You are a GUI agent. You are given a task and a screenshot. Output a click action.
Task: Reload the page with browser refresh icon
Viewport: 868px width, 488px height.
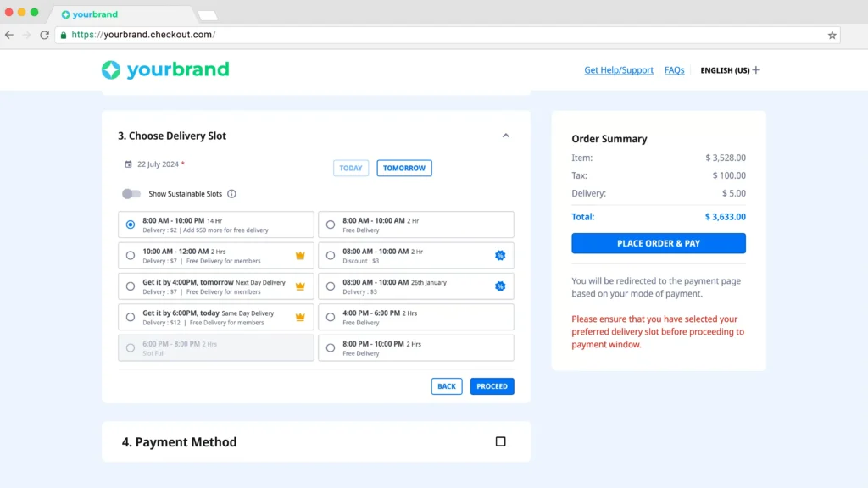click(x=44, y=35)
